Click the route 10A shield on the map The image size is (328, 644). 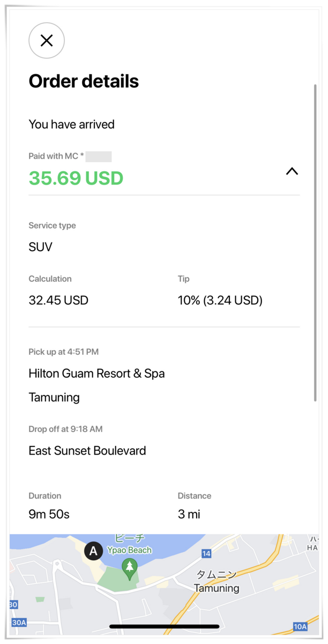[x=299, y=626]
